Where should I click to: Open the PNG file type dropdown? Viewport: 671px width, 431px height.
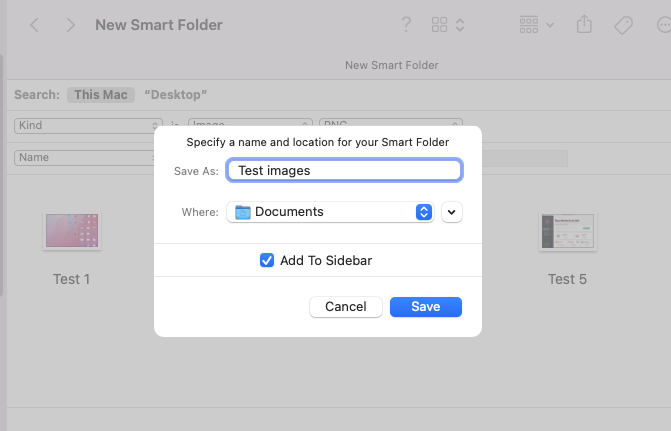391,122
